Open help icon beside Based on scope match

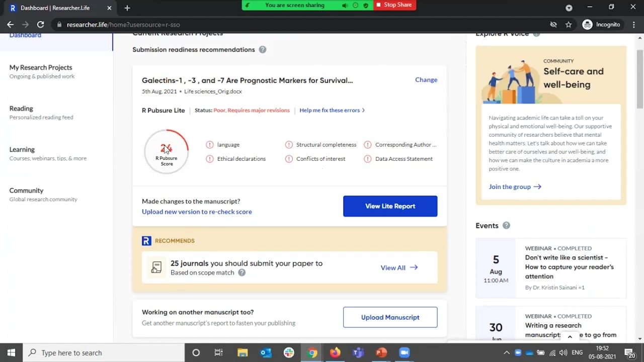(x=242, y=273)
